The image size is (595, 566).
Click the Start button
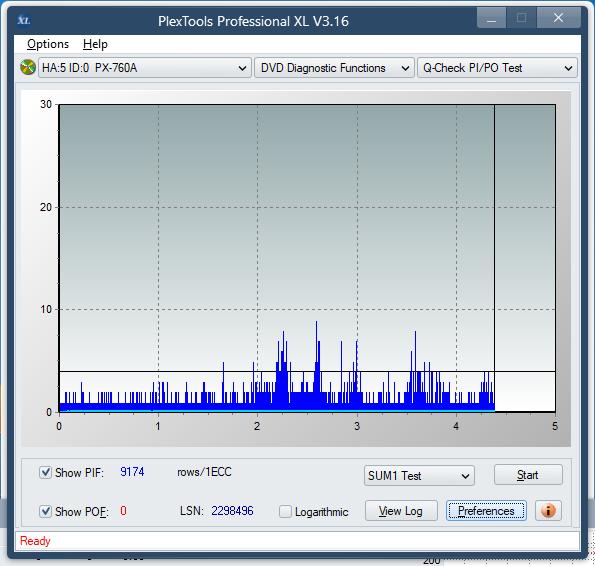point(528,475)
